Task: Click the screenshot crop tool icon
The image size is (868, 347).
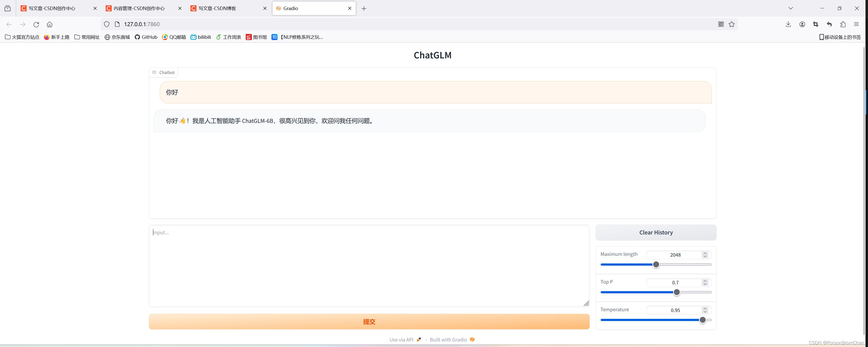Action: coord(815,24)
